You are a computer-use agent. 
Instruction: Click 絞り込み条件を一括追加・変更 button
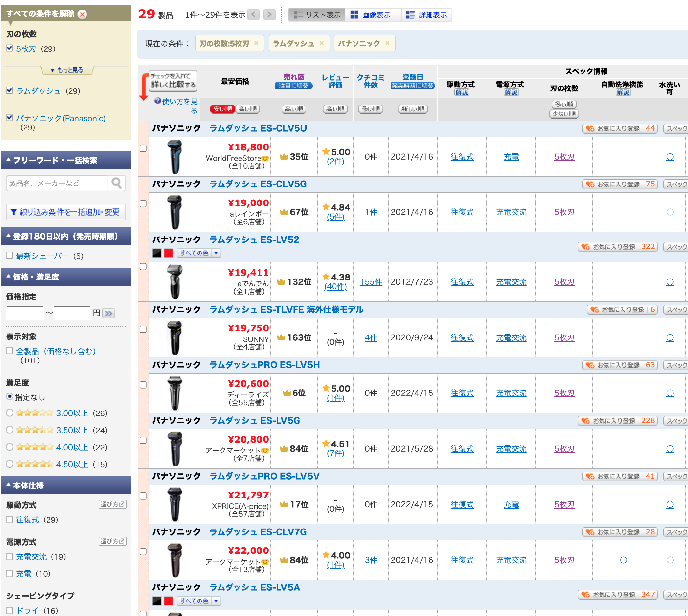point(66,212)
